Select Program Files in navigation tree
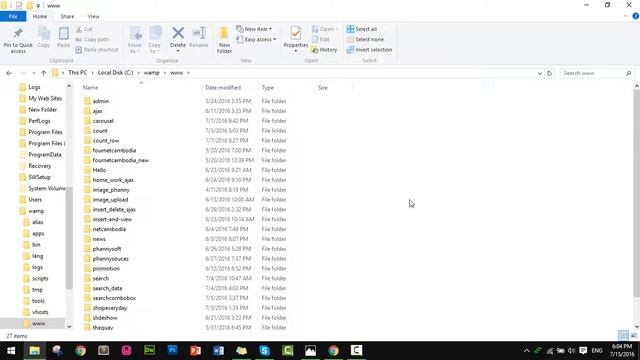 45,132
